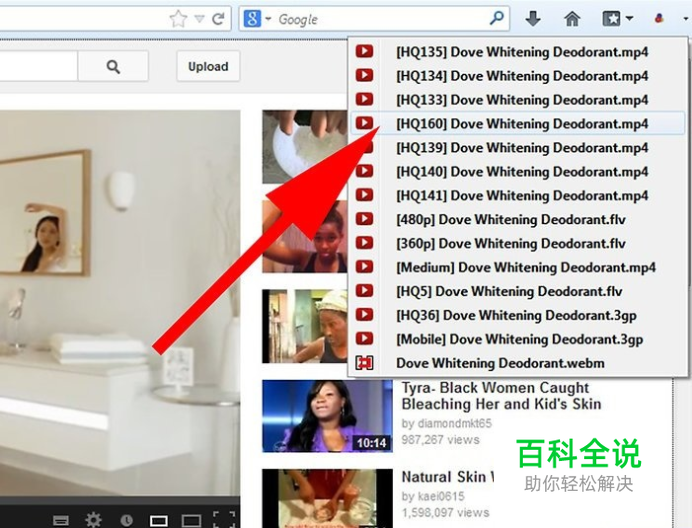This screenshot has height=528, width=692.
Task: Click the magnifier in Firefox search bar
Action: point(496,19)
